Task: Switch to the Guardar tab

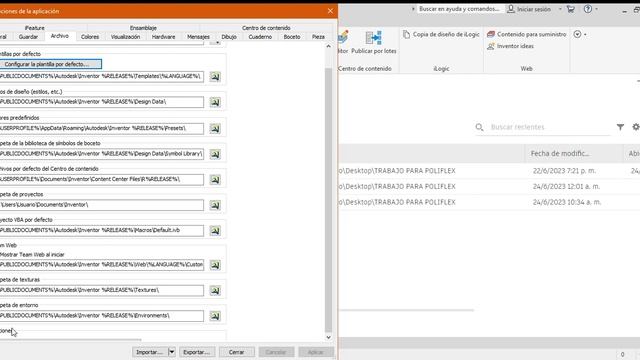Action: pos(28,37)
